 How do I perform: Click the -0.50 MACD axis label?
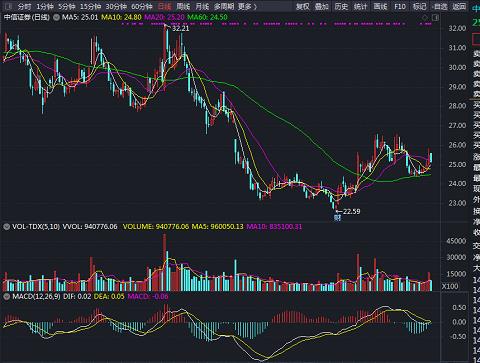click(458, 336)
